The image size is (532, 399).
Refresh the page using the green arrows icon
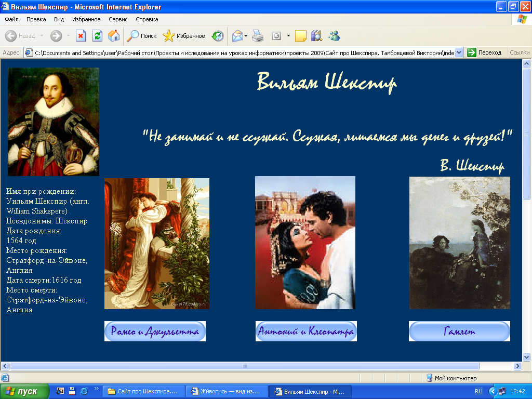click(97, 36)
